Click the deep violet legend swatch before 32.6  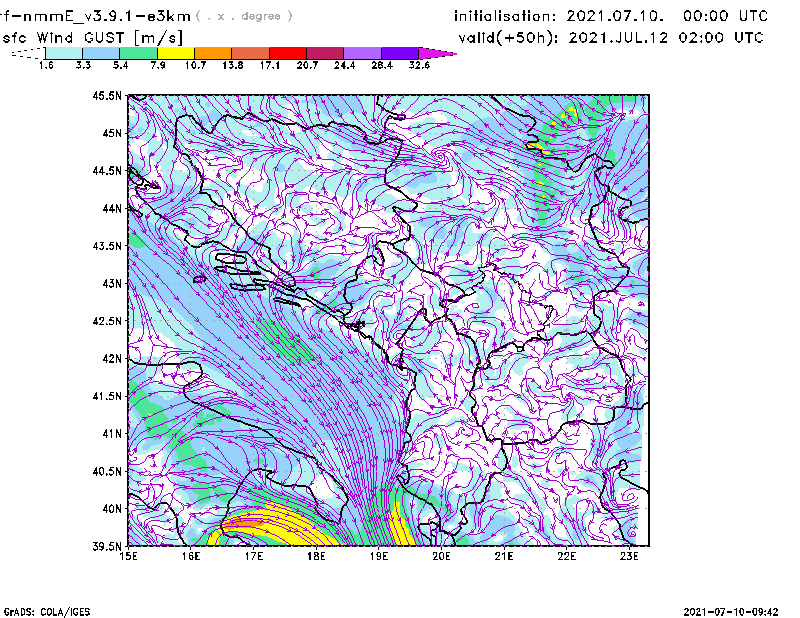point(400,53)
